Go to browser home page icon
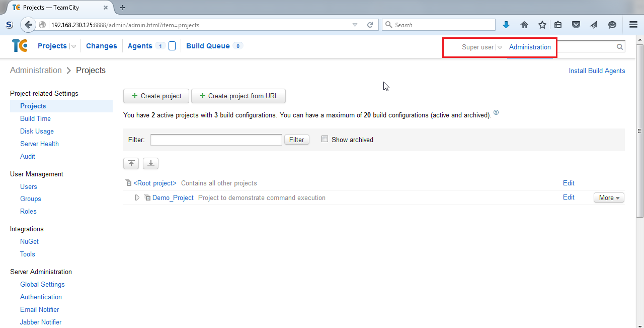 point(524,25)
